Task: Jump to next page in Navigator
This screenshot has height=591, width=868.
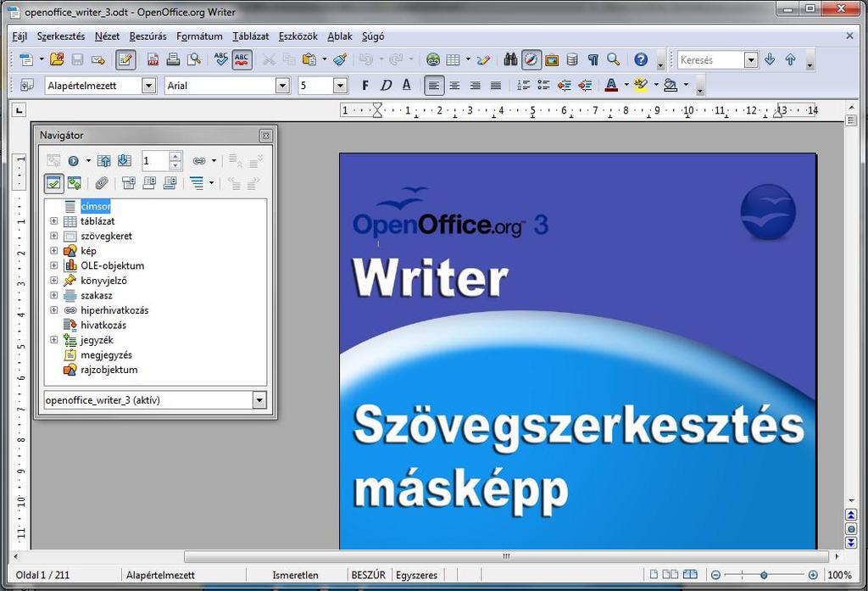Action: (125, 160)
